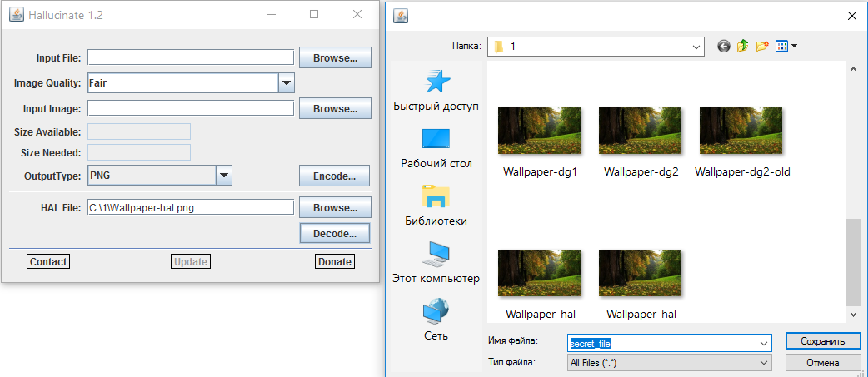Open Библиотеки in sidebar

(436, 206)
